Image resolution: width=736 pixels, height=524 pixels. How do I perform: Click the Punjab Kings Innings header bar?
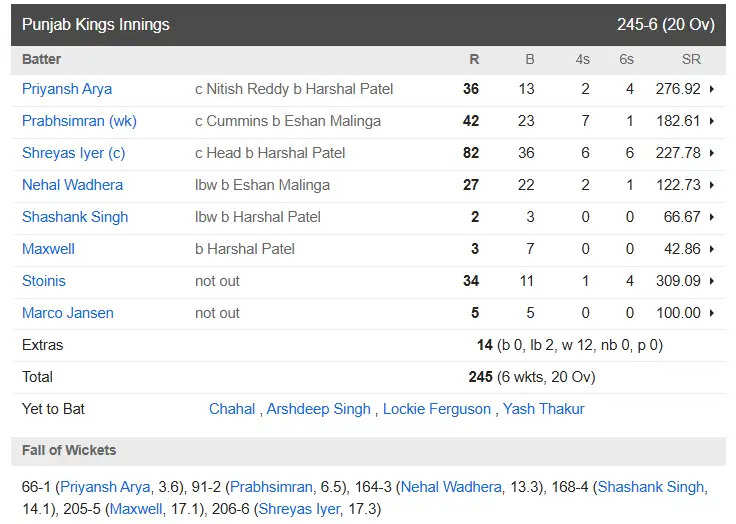368,25
